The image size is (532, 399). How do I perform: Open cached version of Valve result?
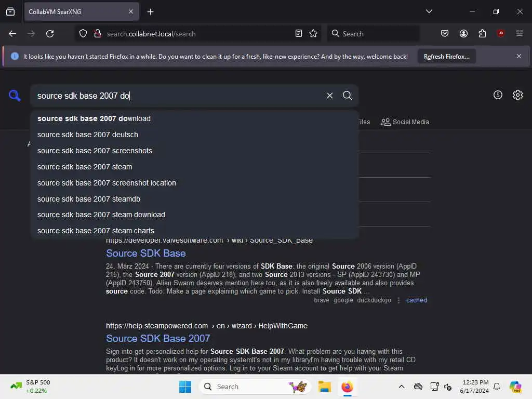416,300
